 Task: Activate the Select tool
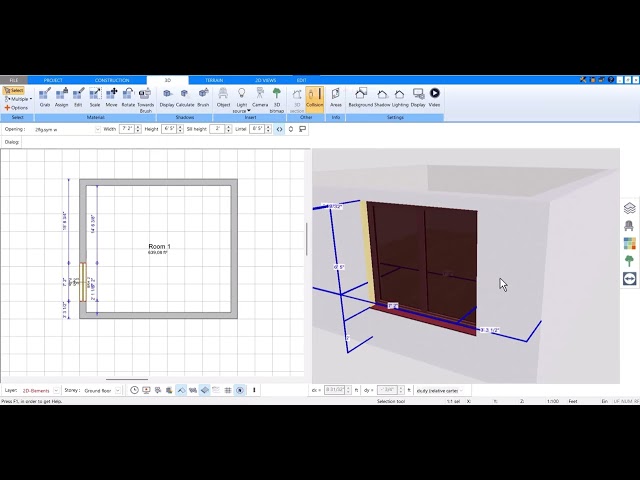[14, 90]
